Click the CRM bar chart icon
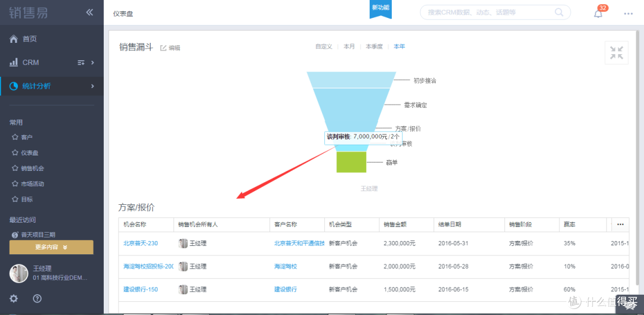Viewport: 644px width, 315px height. pyautogui.click(x=14, y=63)
